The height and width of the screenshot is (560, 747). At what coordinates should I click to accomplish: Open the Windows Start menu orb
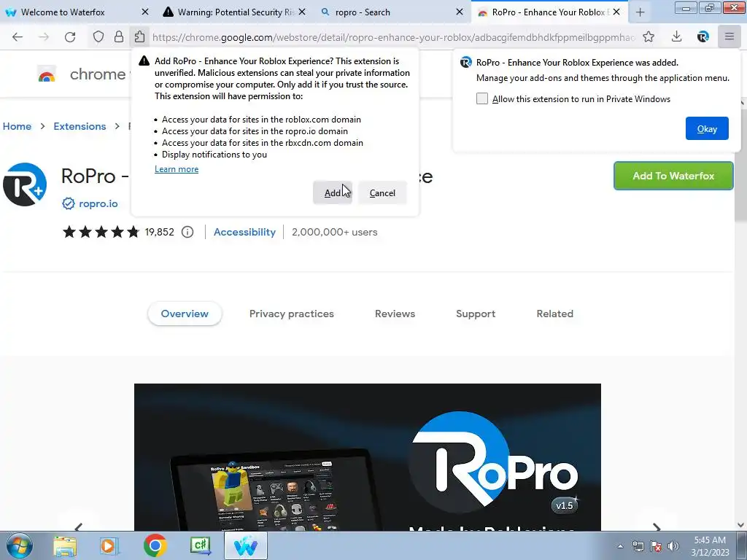tap(20, 545)
